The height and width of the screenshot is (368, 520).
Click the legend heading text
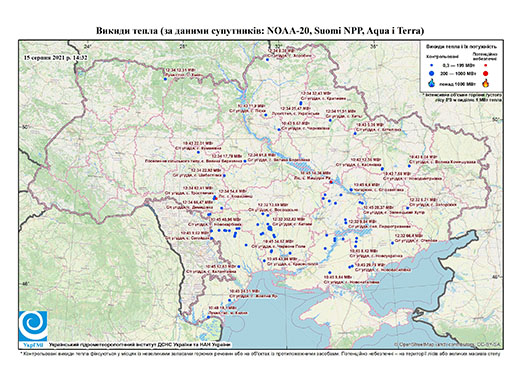[461, 46]
